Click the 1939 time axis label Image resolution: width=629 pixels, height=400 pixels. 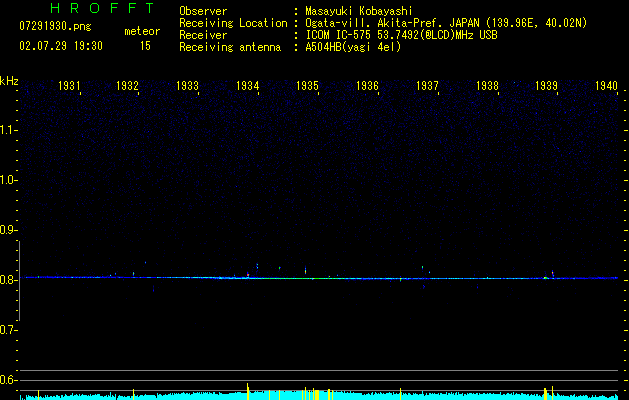click(546, 85)
